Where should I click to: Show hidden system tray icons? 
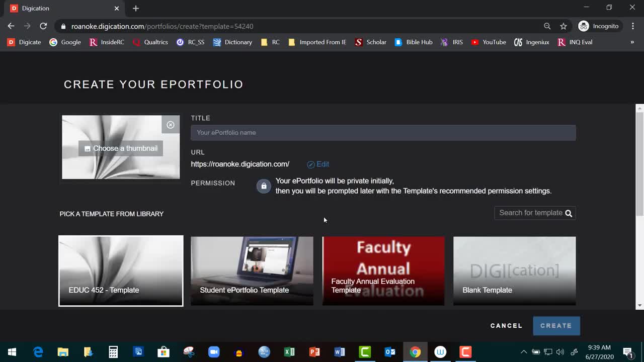pos(524,352)
